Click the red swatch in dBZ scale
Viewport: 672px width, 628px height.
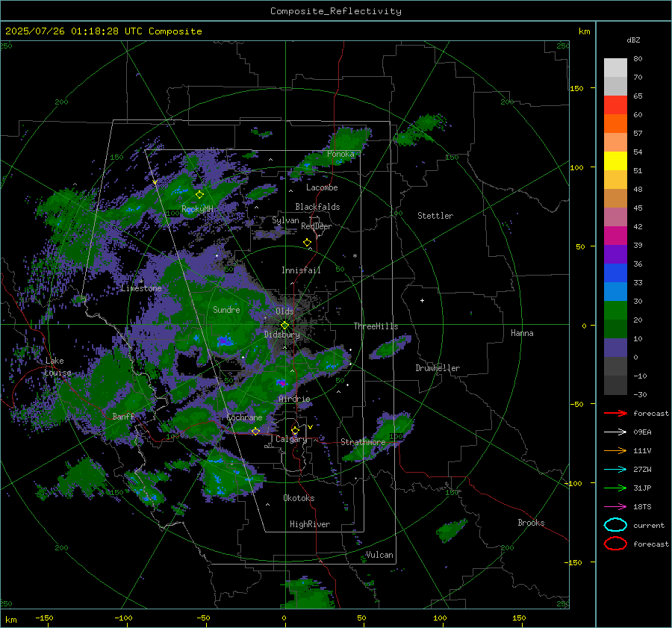[x=615, y=105]
